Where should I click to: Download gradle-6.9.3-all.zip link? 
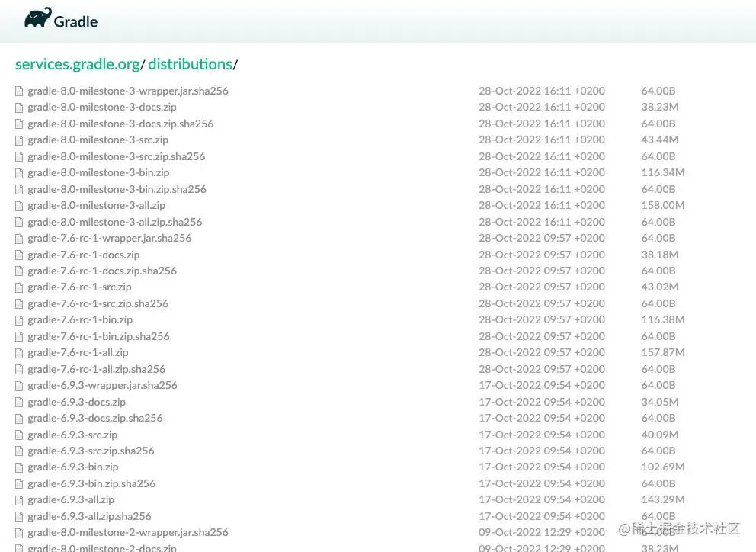click(x=71, y=500)
